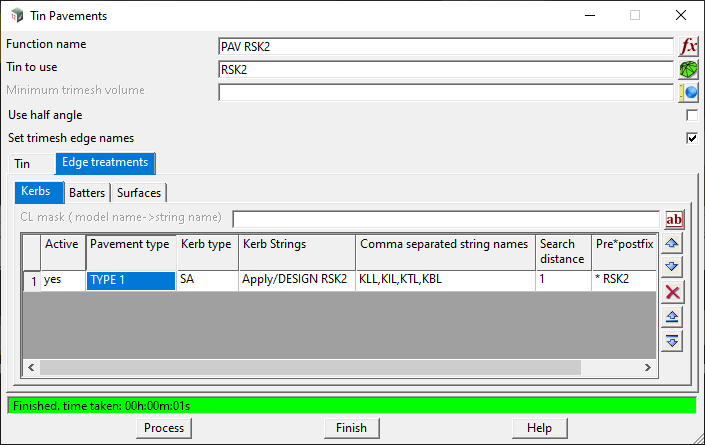Image resolution: width=705 pixels, height=445 pixels.
Task: Click the red 'ab' text mask icon
Action: [x=674, y=219]
